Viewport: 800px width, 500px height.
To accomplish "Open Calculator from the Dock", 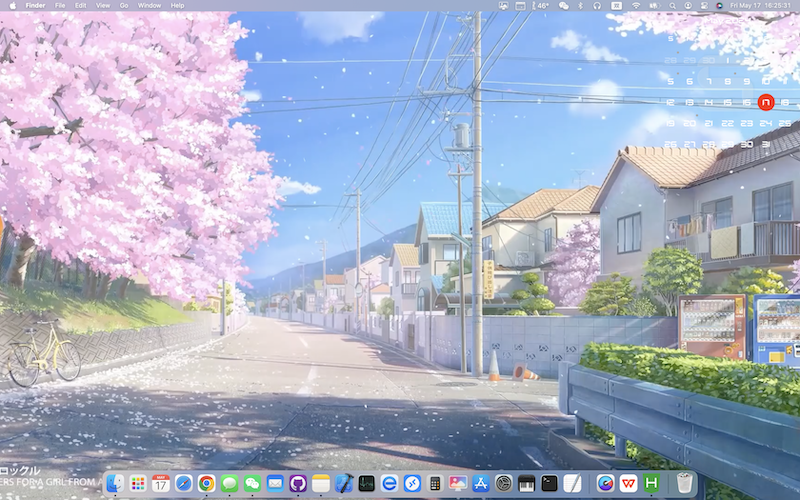I will (x=435, y=483).
